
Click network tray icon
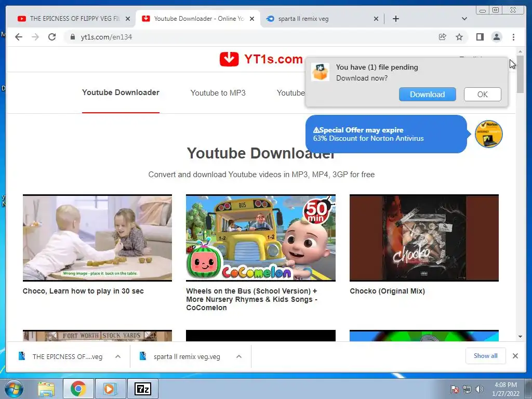click(467, 390)
